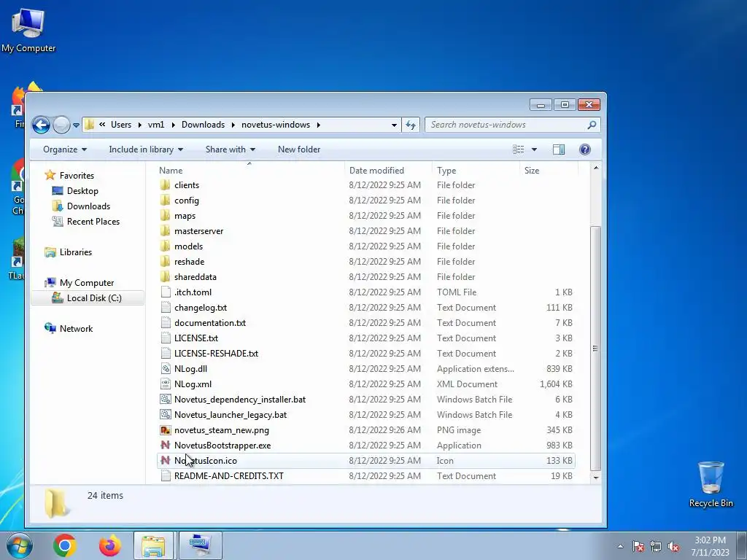Open the Include in library dropdown
The height and width of the screenshot is (560, 747).
146,149
